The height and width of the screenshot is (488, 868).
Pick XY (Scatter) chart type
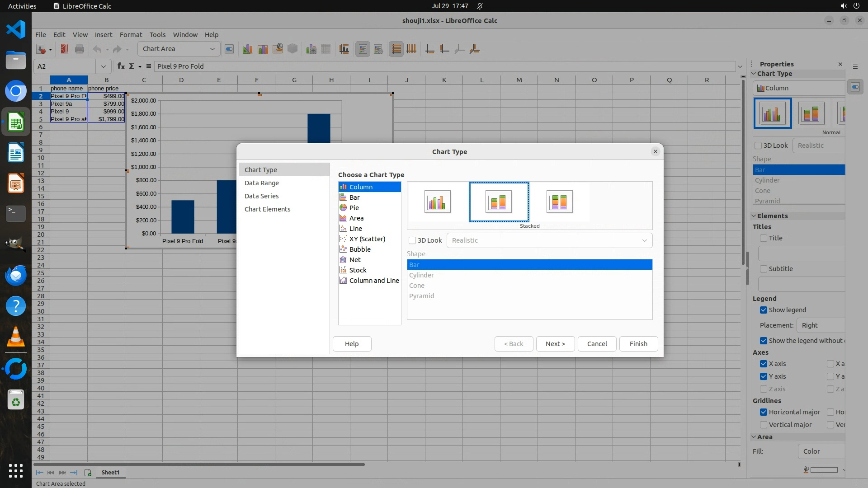[367, 239]
